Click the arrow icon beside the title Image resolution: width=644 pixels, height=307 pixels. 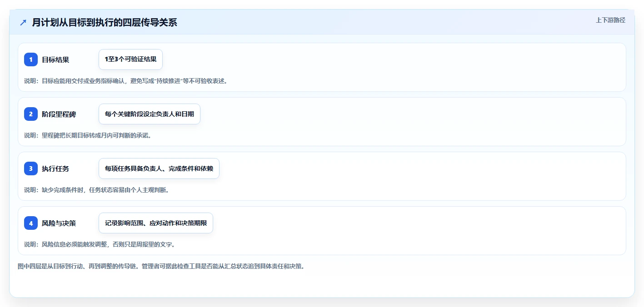tap(23, 23)
